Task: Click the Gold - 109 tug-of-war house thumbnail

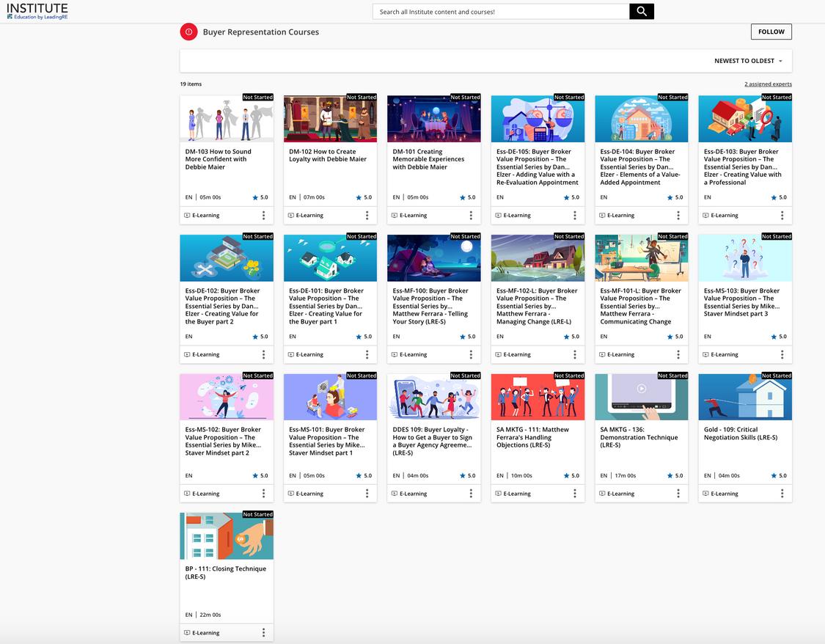Action: [x=745, y=398]
